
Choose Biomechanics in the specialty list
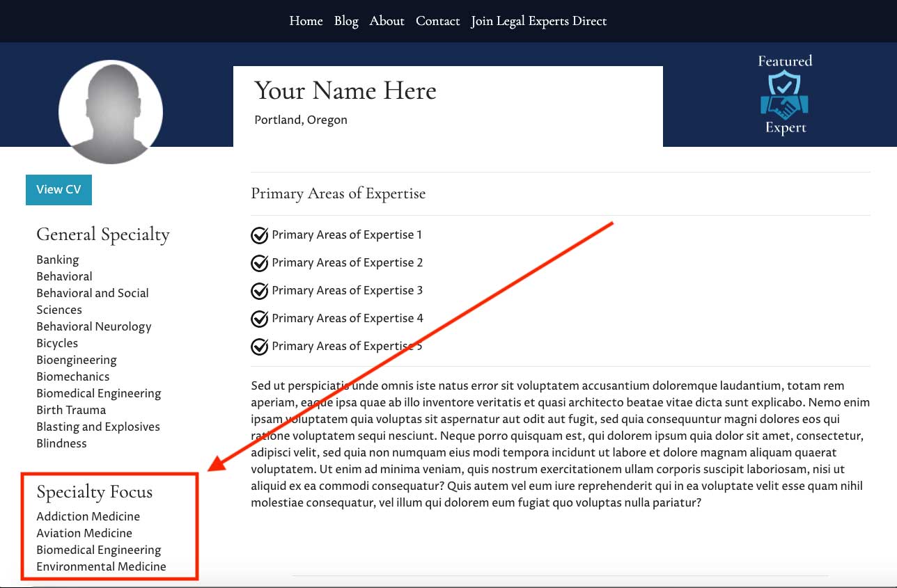tap(72, 376)
